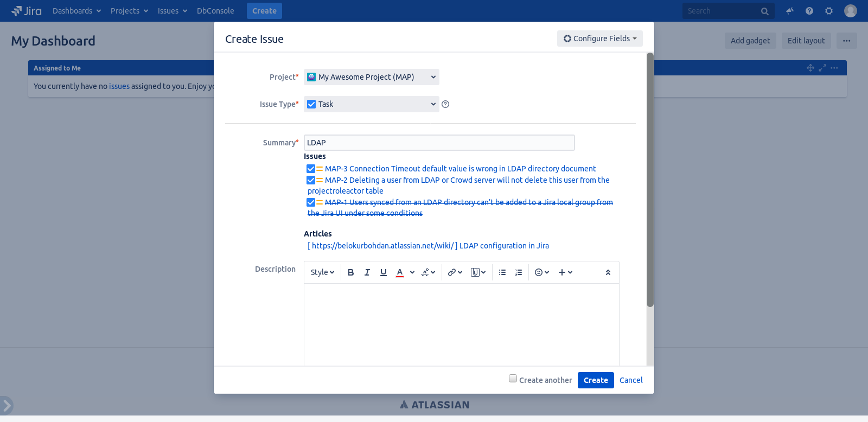Toggle the Create another checkbox

pos(513,379)
